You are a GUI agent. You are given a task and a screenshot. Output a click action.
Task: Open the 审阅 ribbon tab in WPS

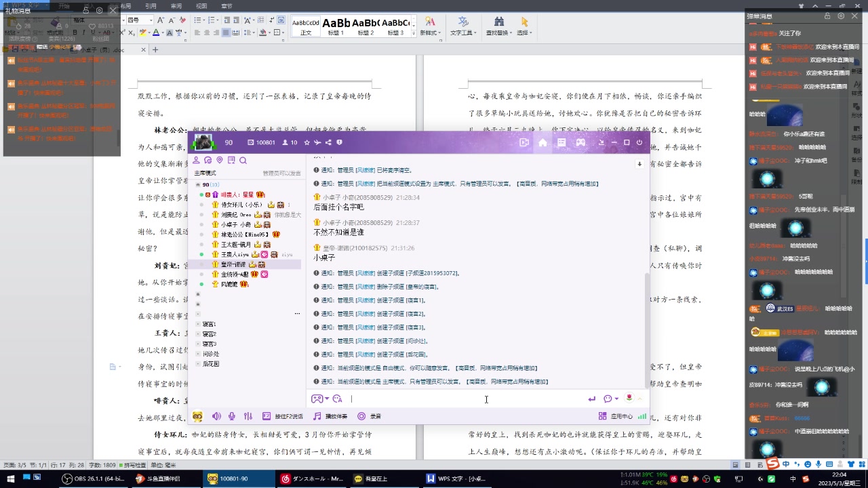click(176, 5)
